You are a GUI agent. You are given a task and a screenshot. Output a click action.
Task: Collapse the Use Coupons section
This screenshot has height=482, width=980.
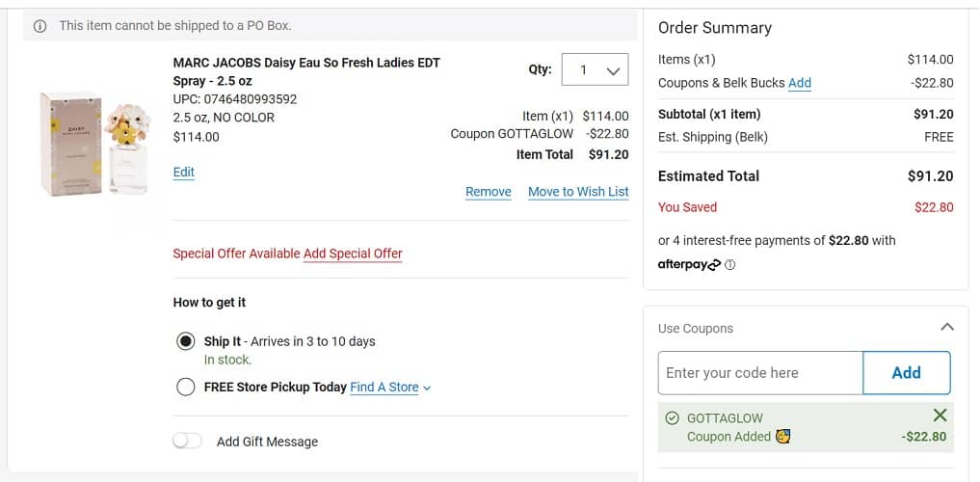(x=947, y=328)
